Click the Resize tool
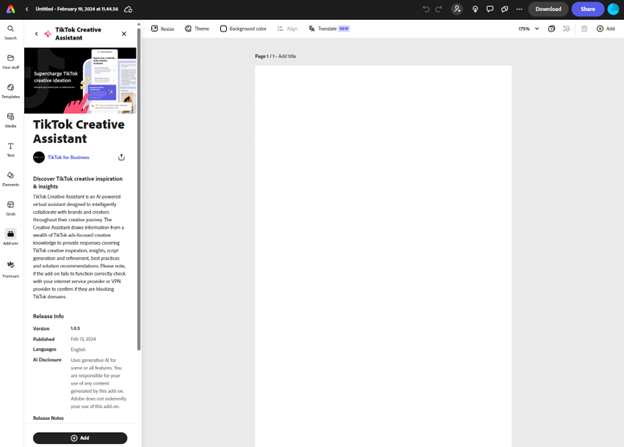Screen dimensions: 624x447 [x=162, y=29]
